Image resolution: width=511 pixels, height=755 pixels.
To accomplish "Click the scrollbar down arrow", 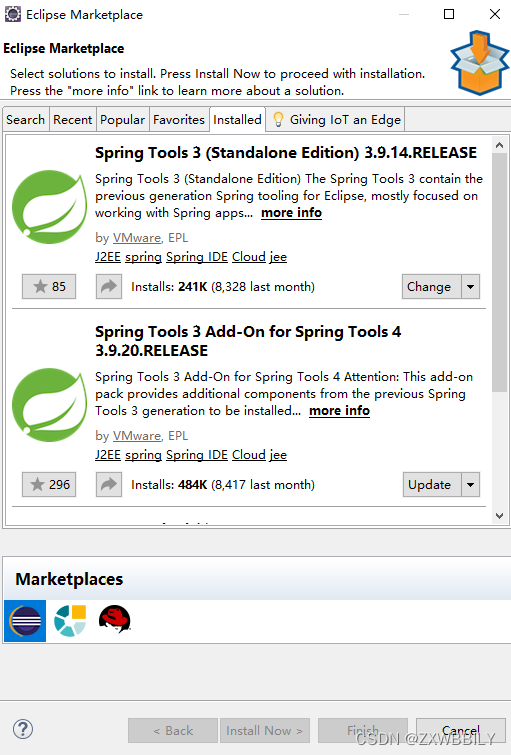I will (499, 516).
